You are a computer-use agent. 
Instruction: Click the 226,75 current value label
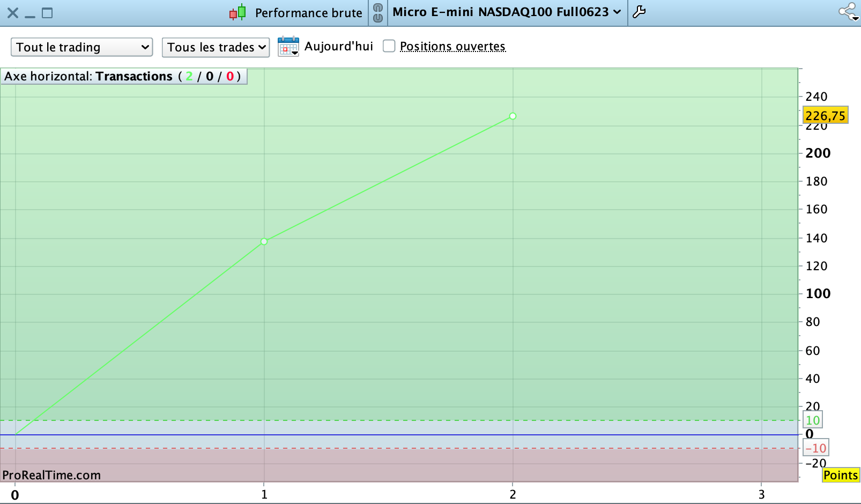(x=825, y=115)
